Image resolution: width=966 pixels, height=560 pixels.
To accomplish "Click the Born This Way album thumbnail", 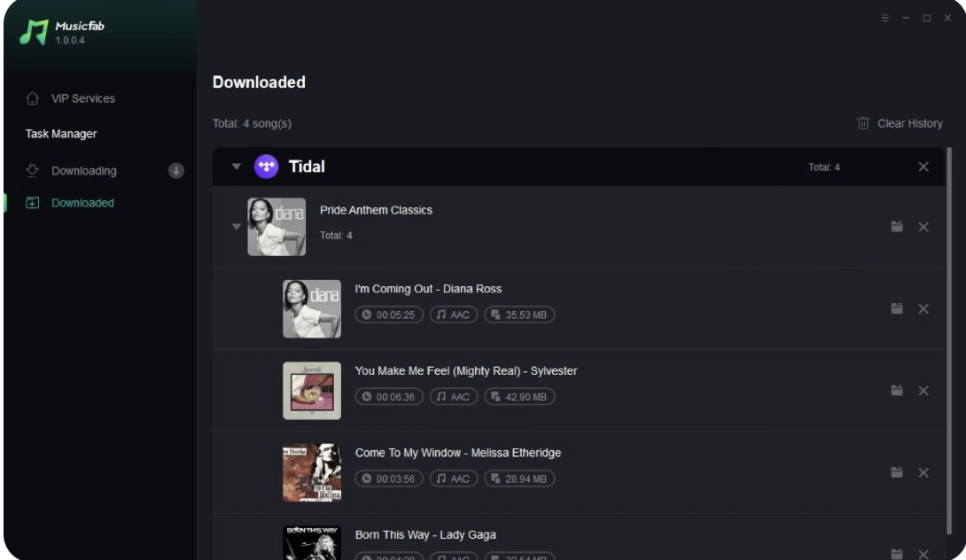I will pyautogui.click(x=312, y=543).
